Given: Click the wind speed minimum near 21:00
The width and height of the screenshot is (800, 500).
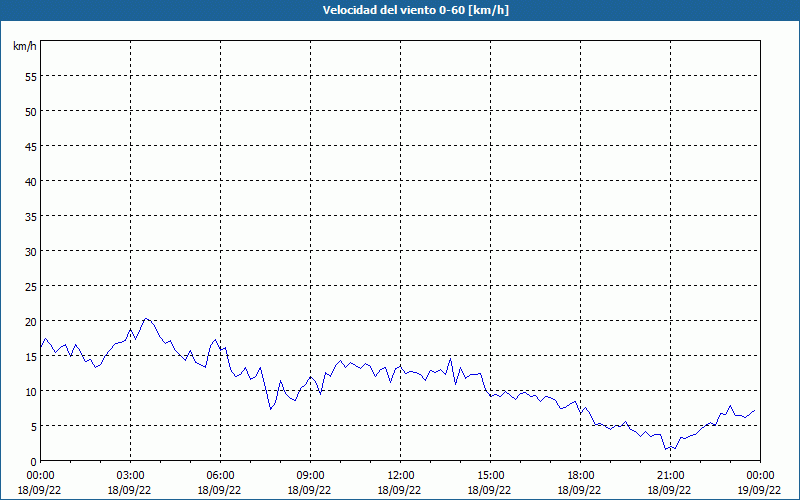Looking at the screenshot, I should coord(666,449).
